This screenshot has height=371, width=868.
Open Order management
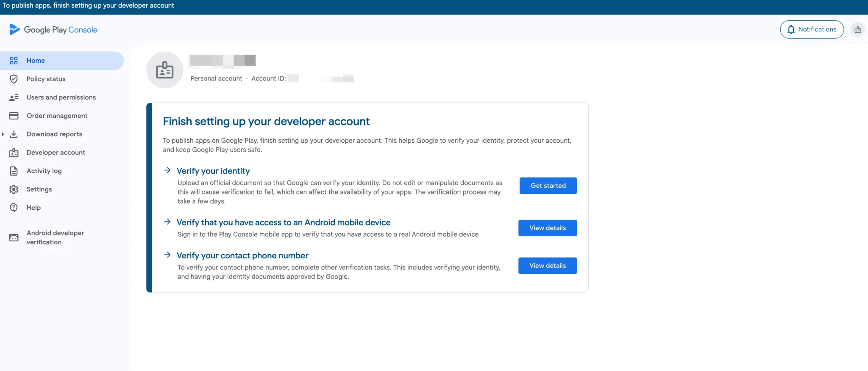62,116
